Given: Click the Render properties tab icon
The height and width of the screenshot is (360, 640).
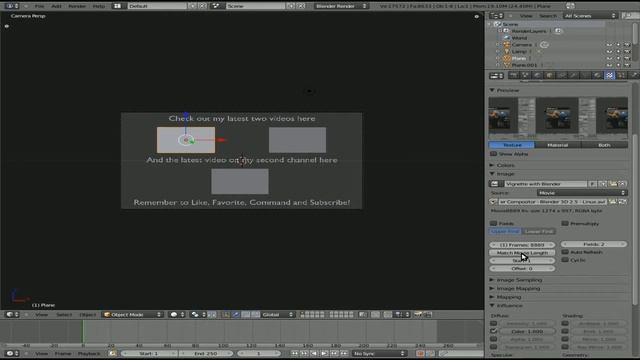Looking at the screenshot, I should click(x=513, y=76).
